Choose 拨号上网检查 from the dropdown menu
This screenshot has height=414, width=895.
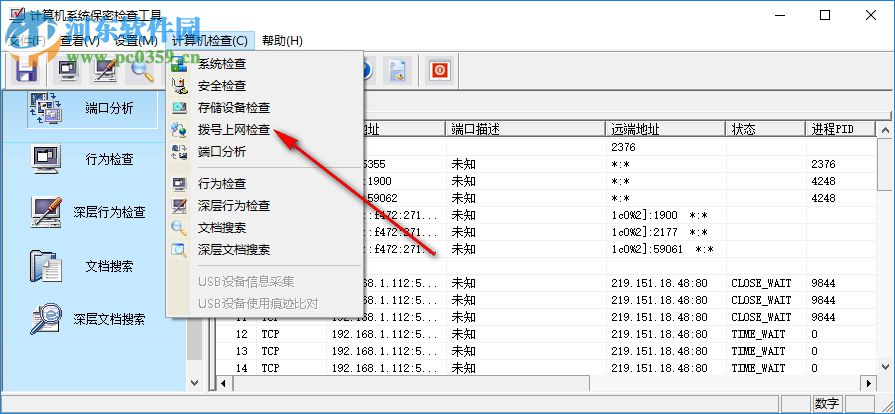point(265,130)
